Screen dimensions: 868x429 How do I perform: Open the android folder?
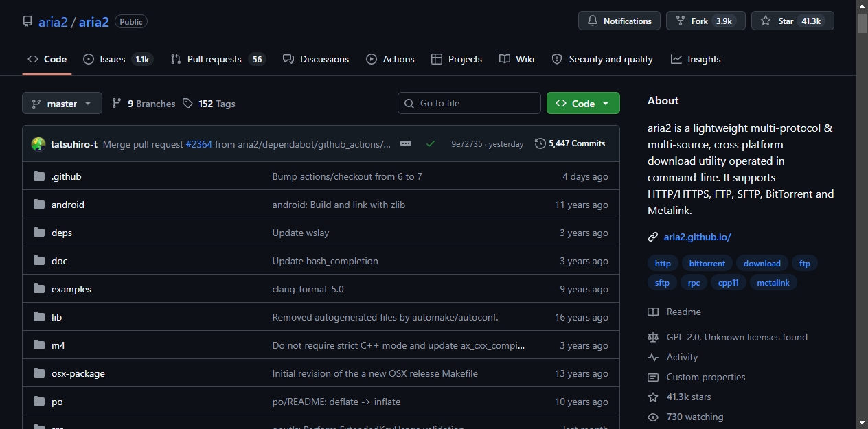68,205
